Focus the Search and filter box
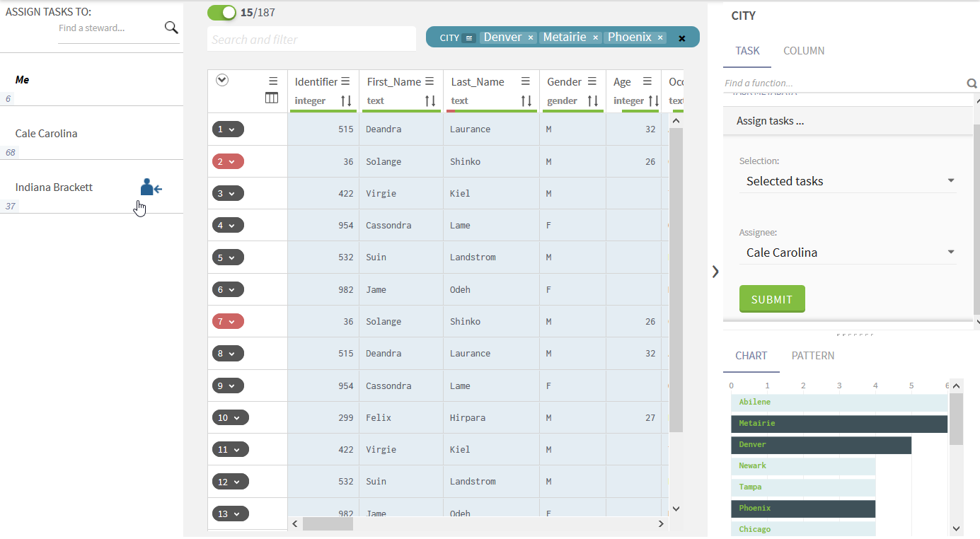The height and width of the screenshot is (539, 980). click(311, 39)
